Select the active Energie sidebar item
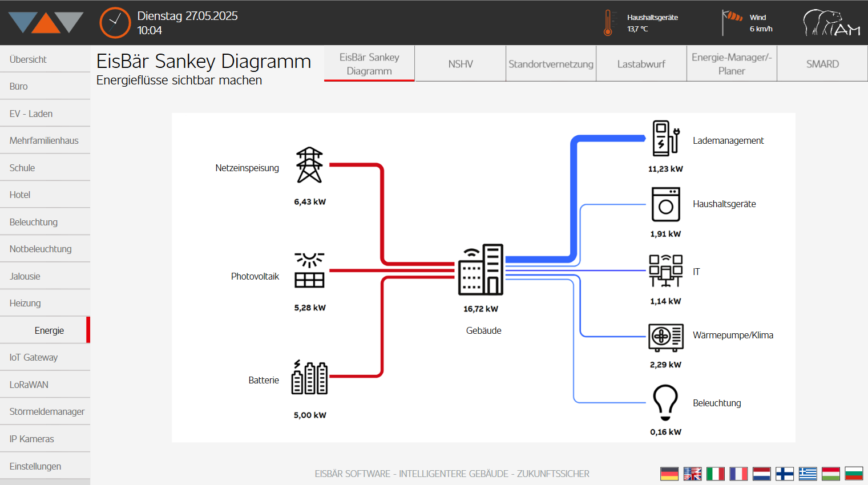The width and height of the screenshot is (868, 485). [x=45, y=330]
